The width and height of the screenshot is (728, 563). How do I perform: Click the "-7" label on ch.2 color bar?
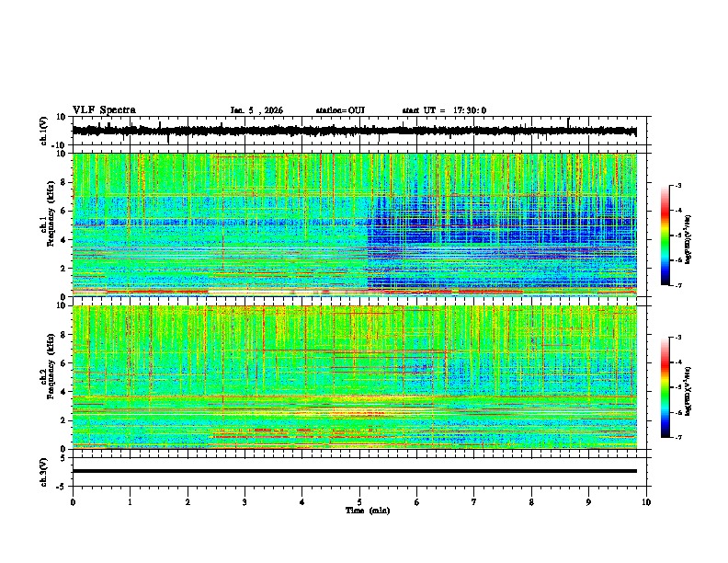coord(677,438)
